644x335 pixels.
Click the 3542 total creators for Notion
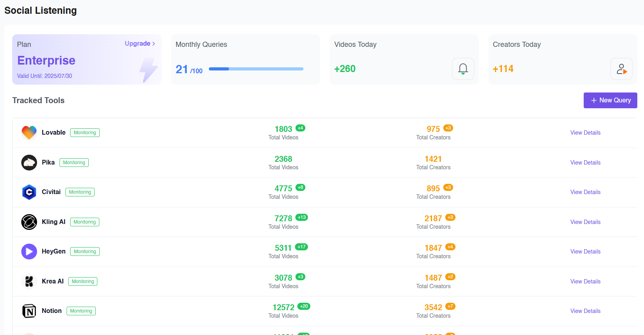pos(433,307)
